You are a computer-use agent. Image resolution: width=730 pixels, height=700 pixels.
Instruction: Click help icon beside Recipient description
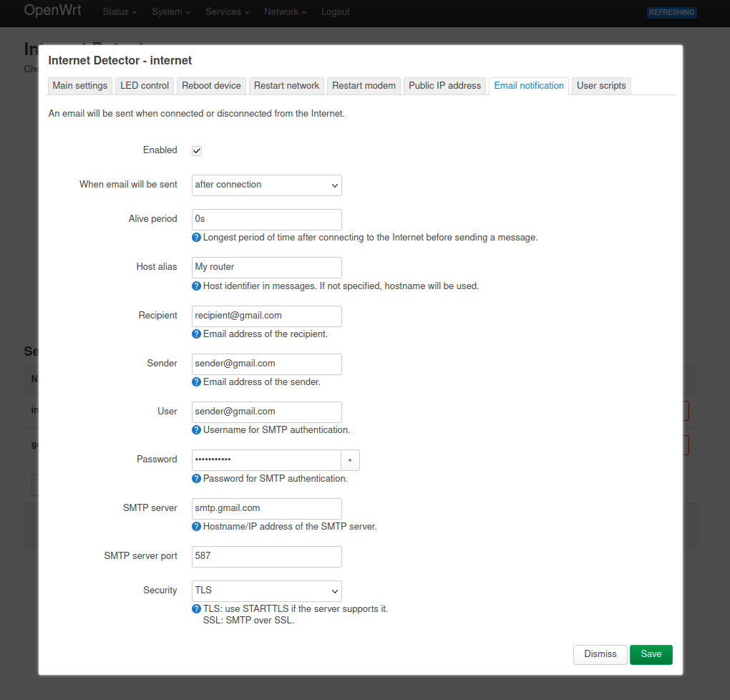click(x=196, y=334)
